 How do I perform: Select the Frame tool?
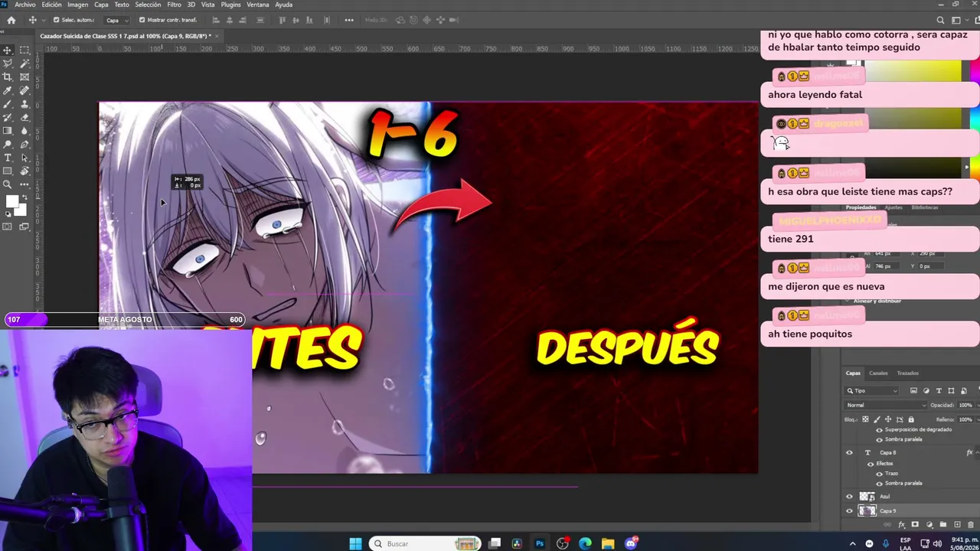pyautogui.click(x=24, y=77)
